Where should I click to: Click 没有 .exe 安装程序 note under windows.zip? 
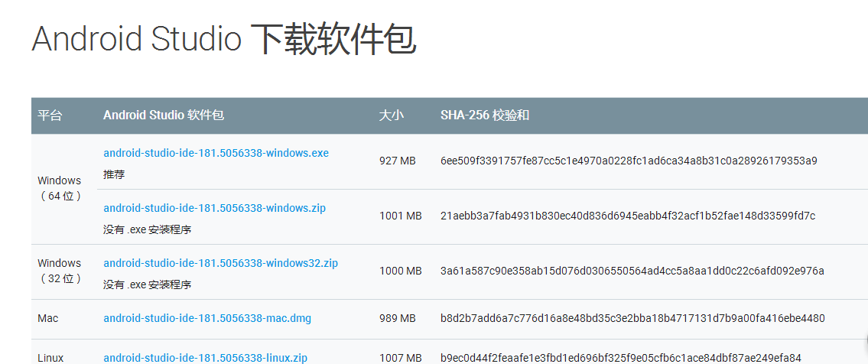click(x=148, y=229)
